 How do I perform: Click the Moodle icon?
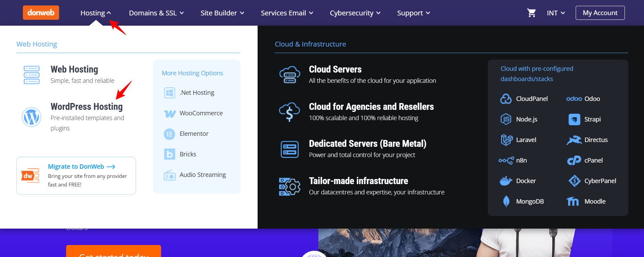(573, 202)
